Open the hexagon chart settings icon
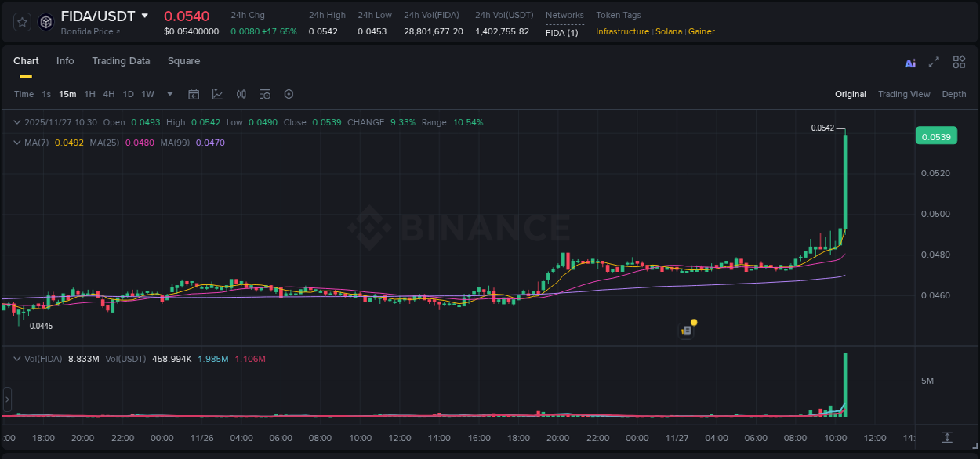Screen dimensions: 980x459 (289, 94)
